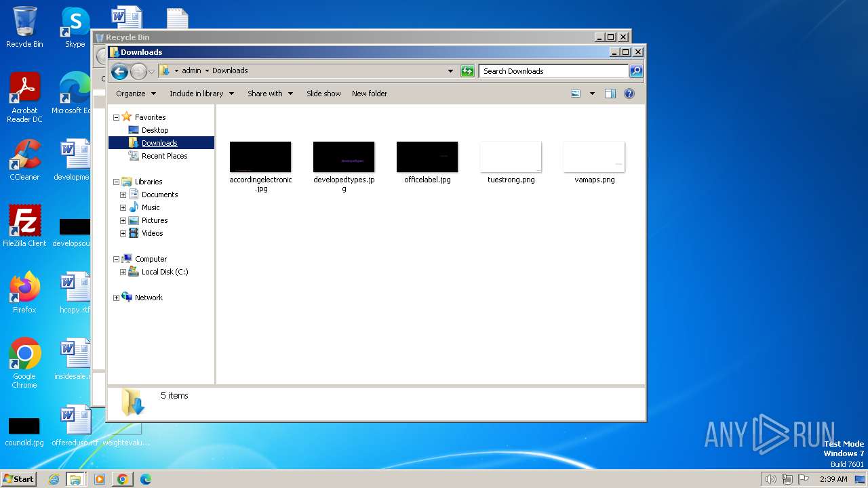Click the offereduse.rtf desktop document
The image size is (868, 488).
coord(75,426)
